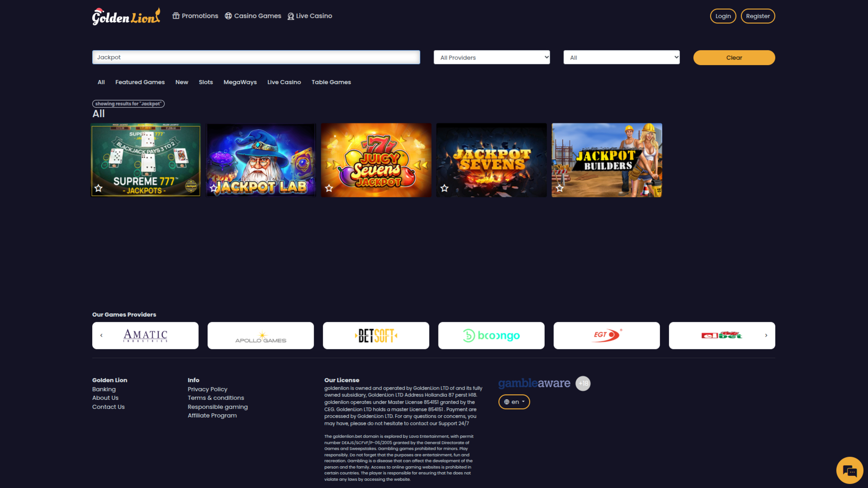Expand the All category dropdown
The image size is (868, 488).
pos(621,57)
